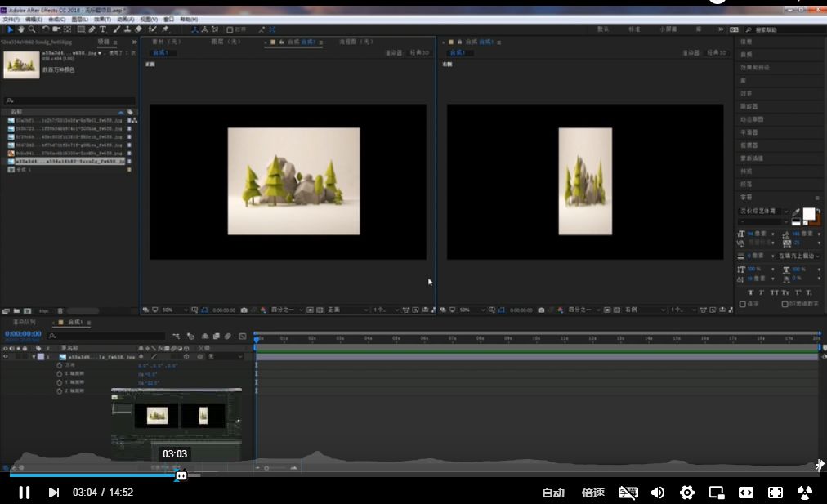Viewport: 827px width, 504px height.
Task: Skip to the next video
Action: [53, 493]
